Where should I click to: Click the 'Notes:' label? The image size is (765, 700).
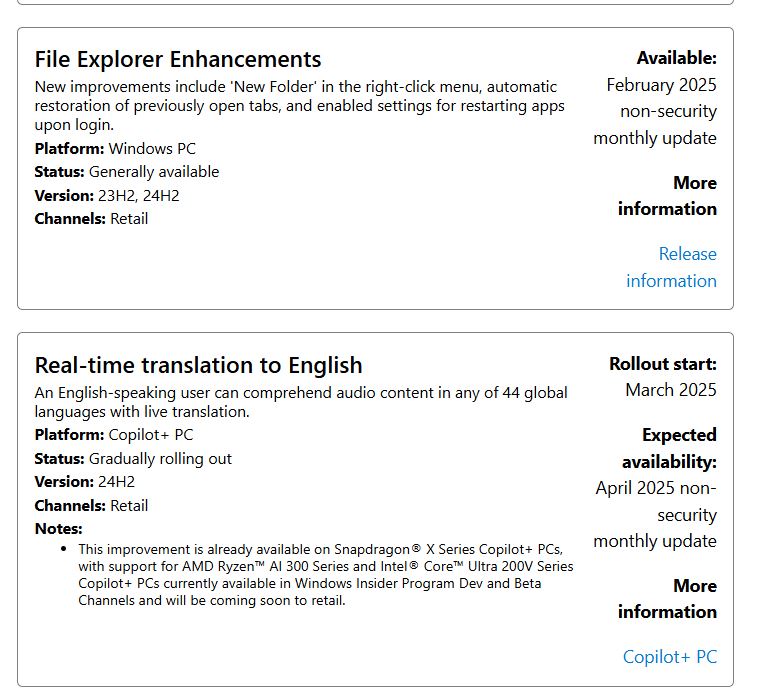(x=58, y=528)
